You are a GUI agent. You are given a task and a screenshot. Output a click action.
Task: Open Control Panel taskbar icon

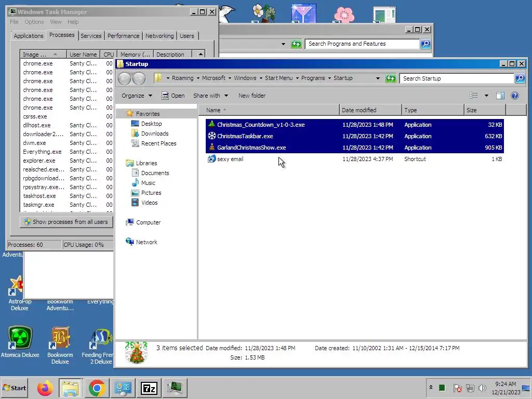(123, 388)
